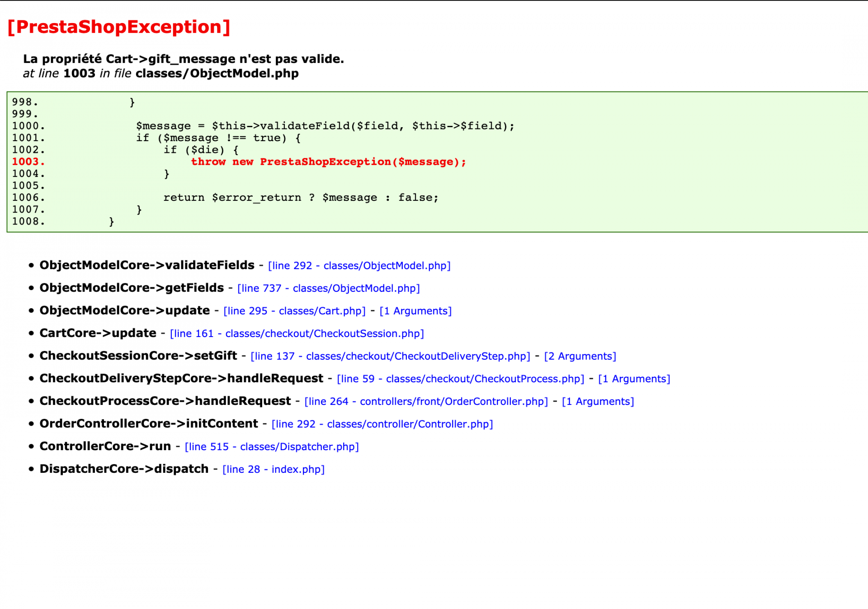Open line 292 classes/controller/Controller.php link
Image resolution: width=868 pixels, height=609 pixels.
(x=382, y=424)
